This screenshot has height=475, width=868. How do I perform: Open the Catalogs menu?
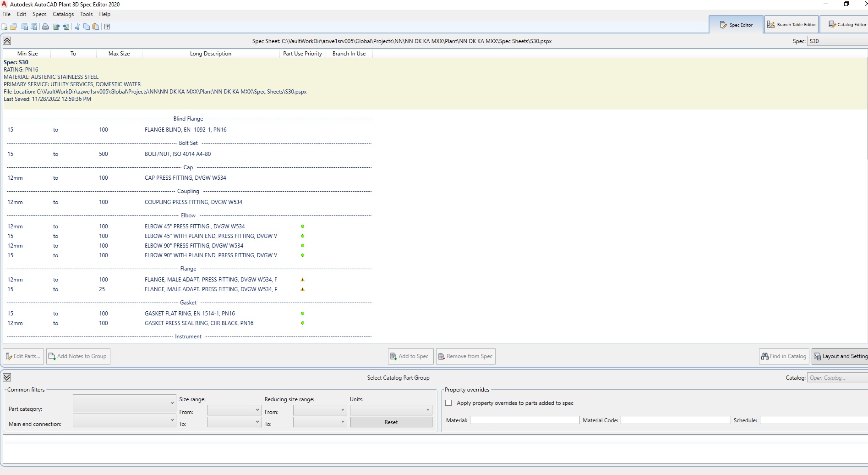coord(63,14)
